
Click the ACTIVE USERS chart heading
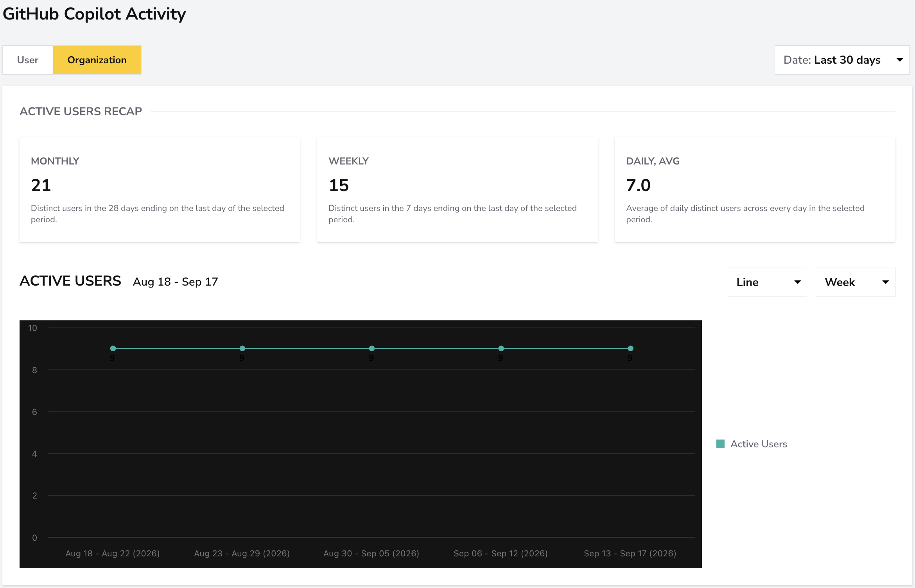[70, 281]
